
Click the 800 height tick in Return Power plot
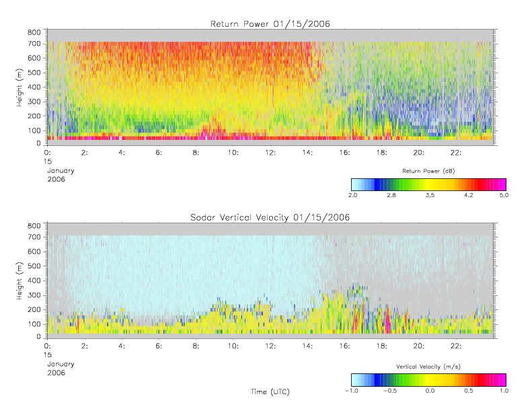[34, 32]
